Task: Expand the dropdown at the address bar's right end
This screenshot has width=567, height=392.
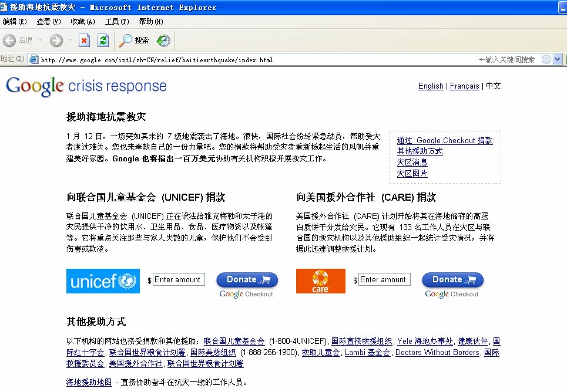Action: [557, 59]
